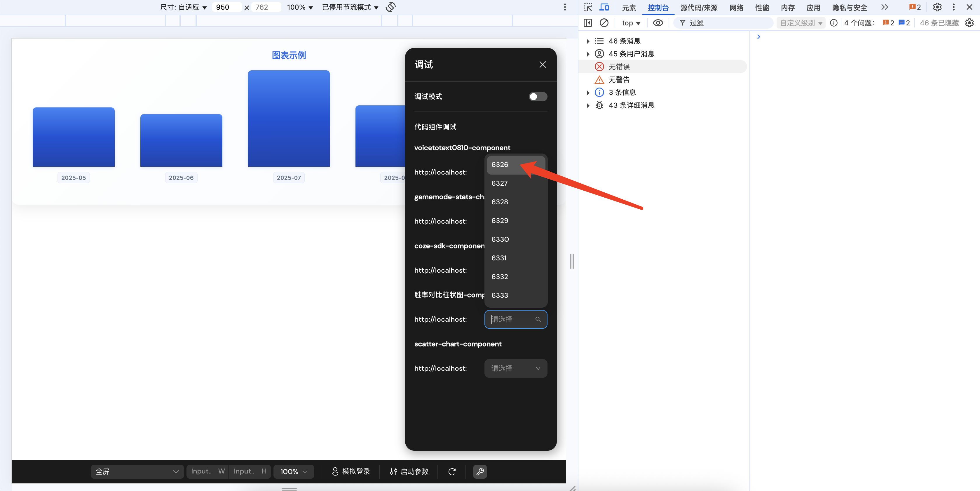Image resolution: width=980 pixels, height=491 pixels.
Task: Click the refresh icon in bottom toolbar
Action: [x=452, y=472]
